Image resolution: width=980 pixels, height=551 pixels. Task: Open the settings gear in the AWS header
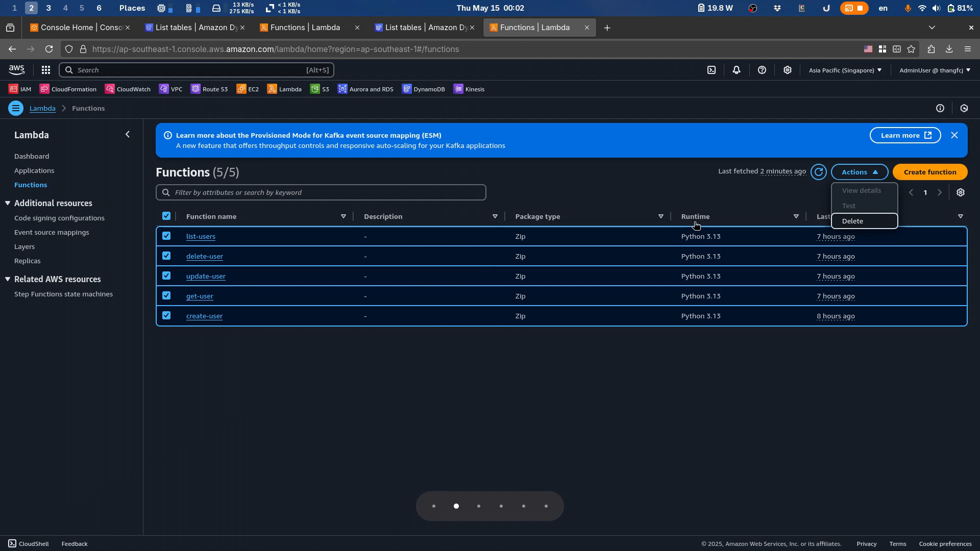[x=788, y=70]
